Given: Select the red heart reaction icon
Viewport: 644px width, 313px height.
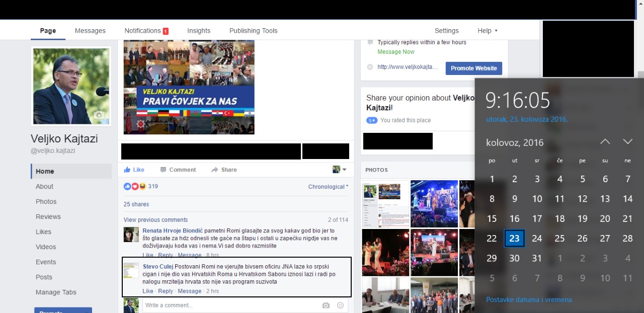Looking at the screenshot, I should [134, 186].
